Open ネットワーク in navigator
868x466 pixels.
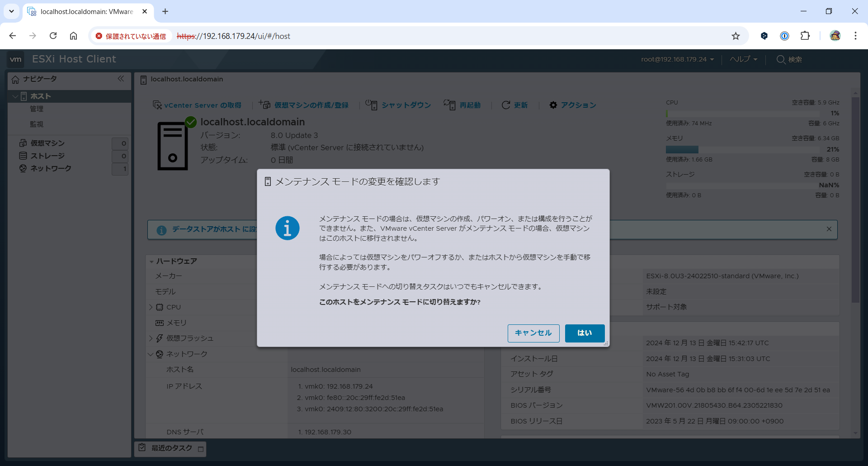[x=51, y=168]
